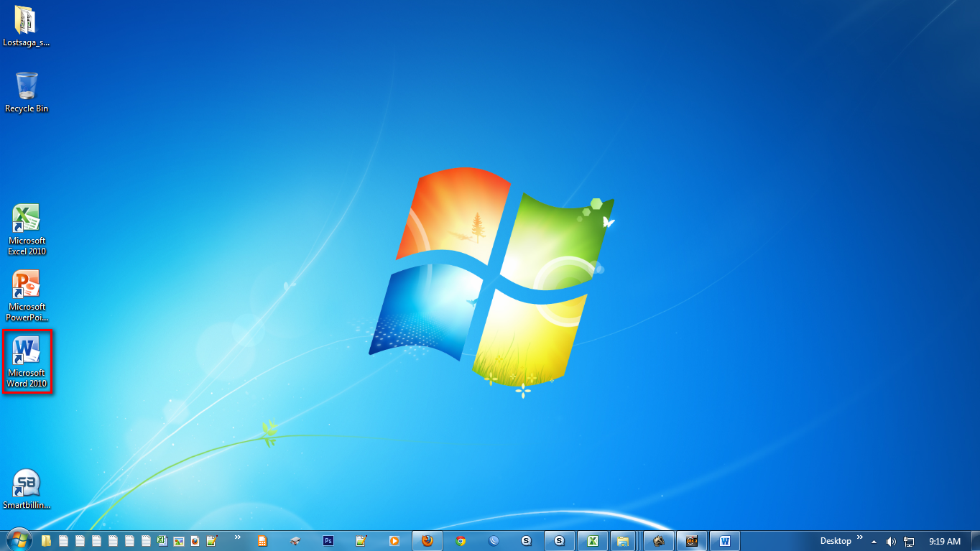
Task: Launch Microsoft Word 2010 from the desktop
Action: [x=27, y=357]
